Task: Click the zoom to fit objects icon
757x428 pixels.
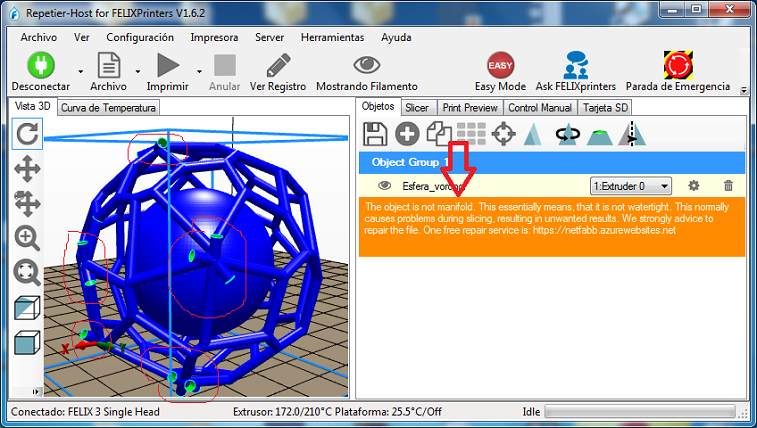Action: click(x=27, y=273)
